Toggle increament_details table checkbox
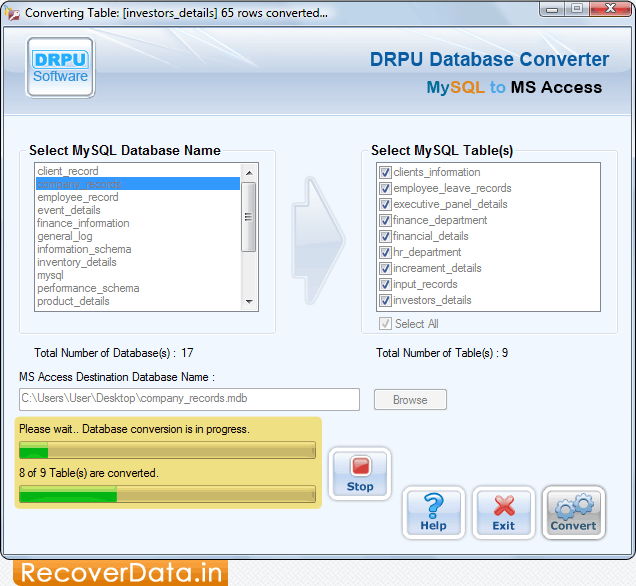 pos(385,268)
